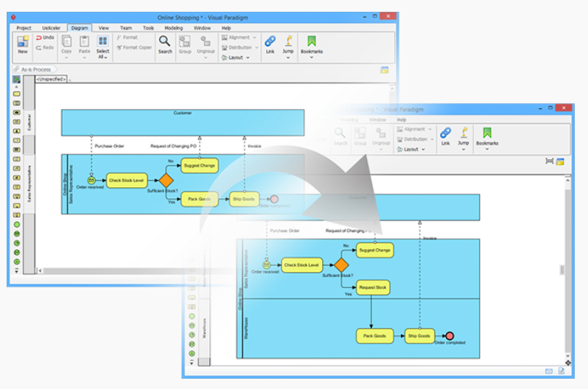Click the yellow panel icon in back window breadcrumb bar
Viewport: 588px width, 389px height.
(x=385, y=70)
